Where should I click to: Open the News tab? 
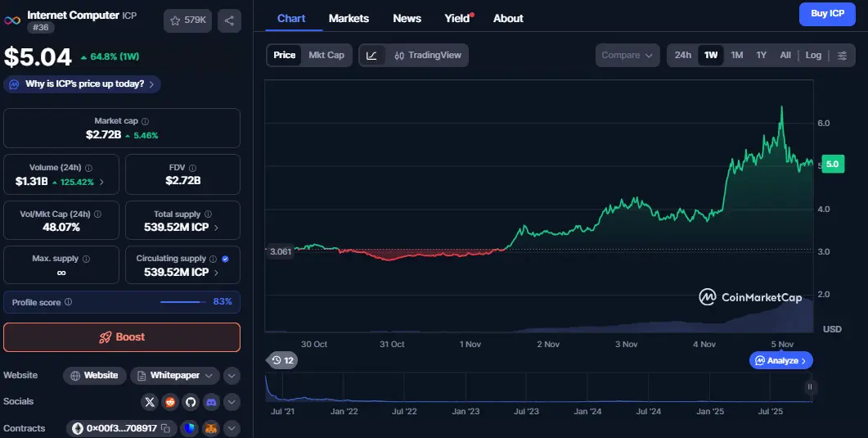(x=407, y=18)
